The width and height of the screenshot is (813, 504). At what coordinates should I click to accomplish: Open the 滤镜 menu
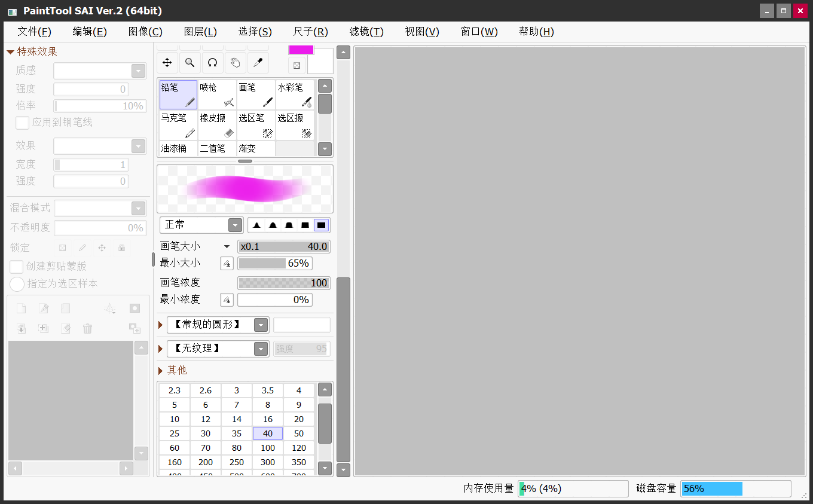click(366, 31)
